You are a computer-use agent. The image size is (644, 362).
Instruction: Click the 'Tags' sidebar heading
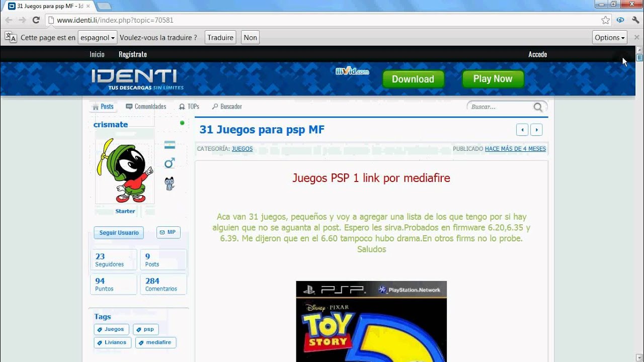pyautogui.click(x=103, y=317)
